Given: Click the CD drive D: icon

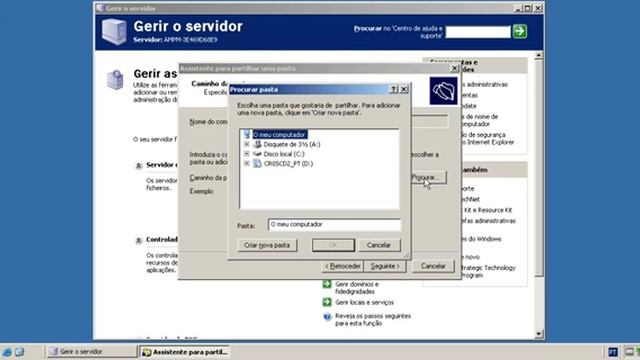Looking at the screenshot, I should click(x=257, y=164).
